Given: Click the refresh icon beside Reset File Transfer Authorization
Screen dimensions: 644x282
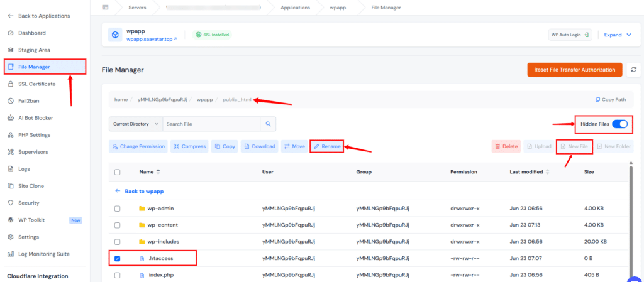Looking at the screenshot, I should 634,70.
